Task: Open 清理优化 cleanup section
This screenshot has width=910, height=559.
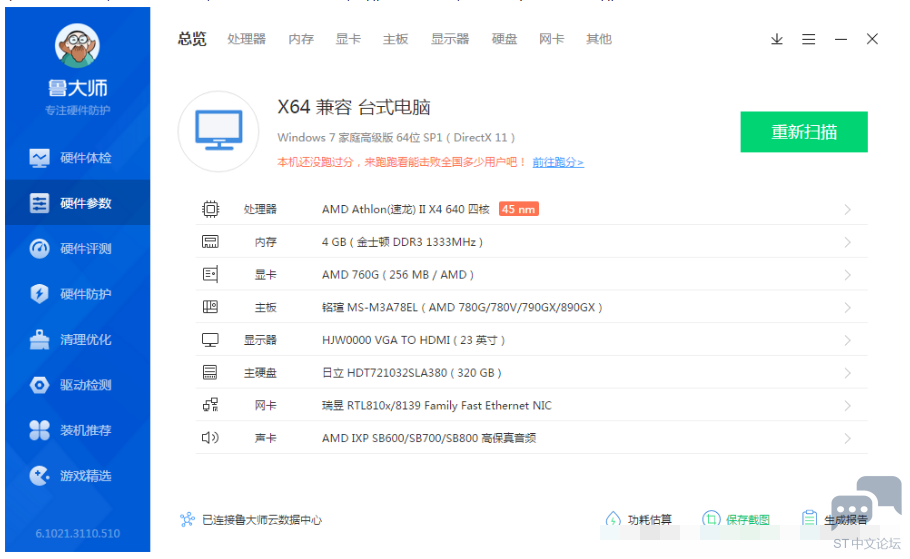Action: pos(78,340)
